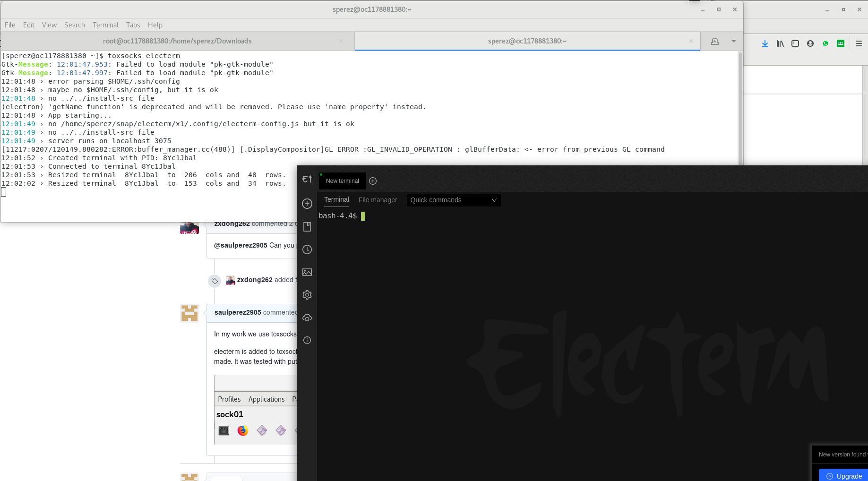This screenshot has width=868, height=481.
Task: Open the Help menu in terminal
Action: click(155, 25)
